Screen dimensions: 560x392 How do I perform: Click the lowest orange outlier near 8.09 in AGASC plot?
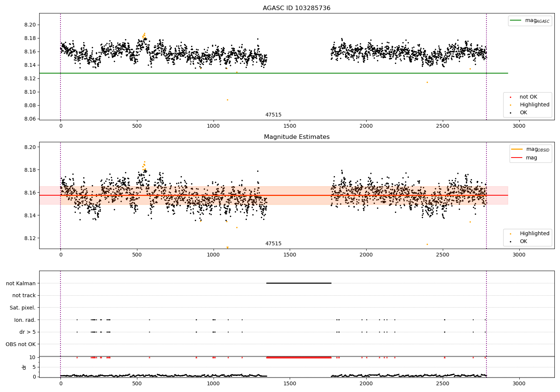point(227,100)
